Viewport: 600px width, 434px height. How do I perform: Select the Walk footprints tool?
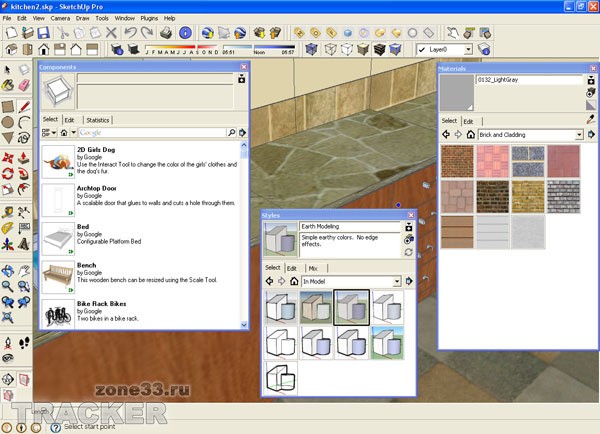(x=24, y=343)
